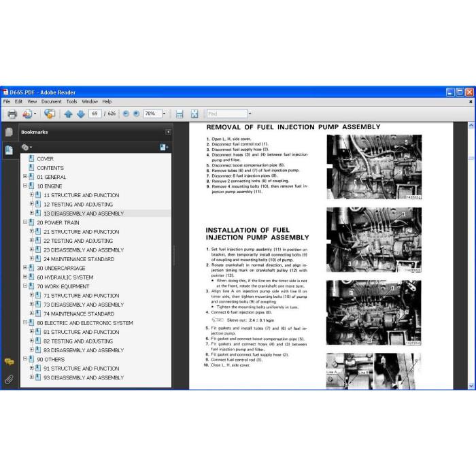This screenshot has width=476, height=476.
Task: Click the first fuel injection pump photo
Action: click(x=374, y=167)
